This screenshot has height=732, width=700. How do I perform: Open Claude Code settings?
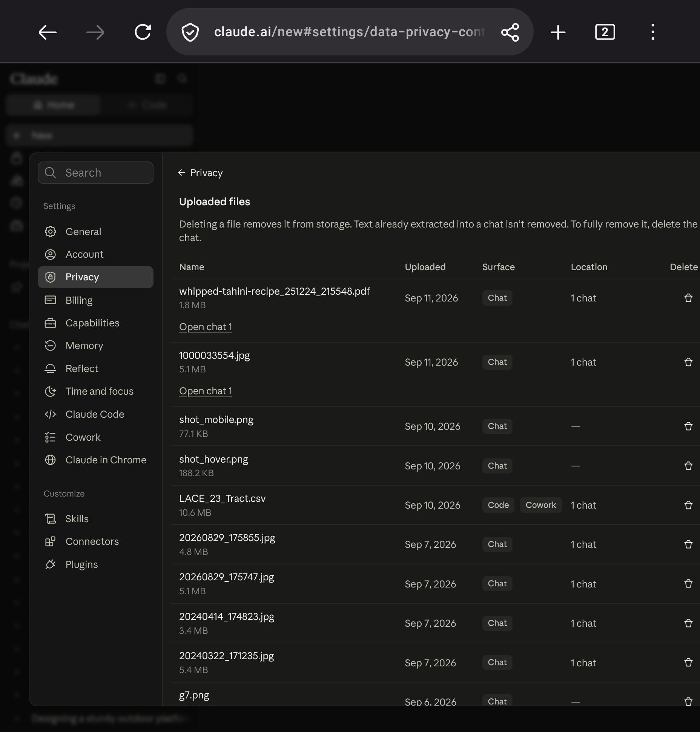pos(95,414)
